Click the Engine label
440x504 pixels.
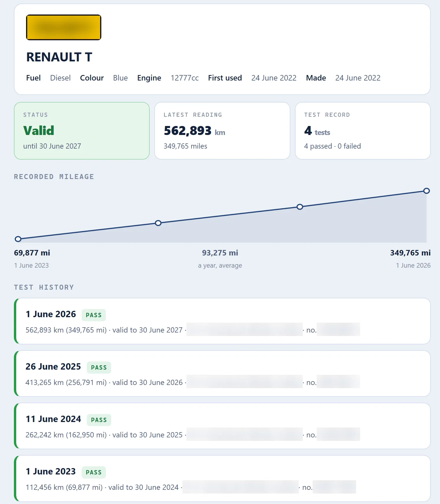click(x=149, y=78)
